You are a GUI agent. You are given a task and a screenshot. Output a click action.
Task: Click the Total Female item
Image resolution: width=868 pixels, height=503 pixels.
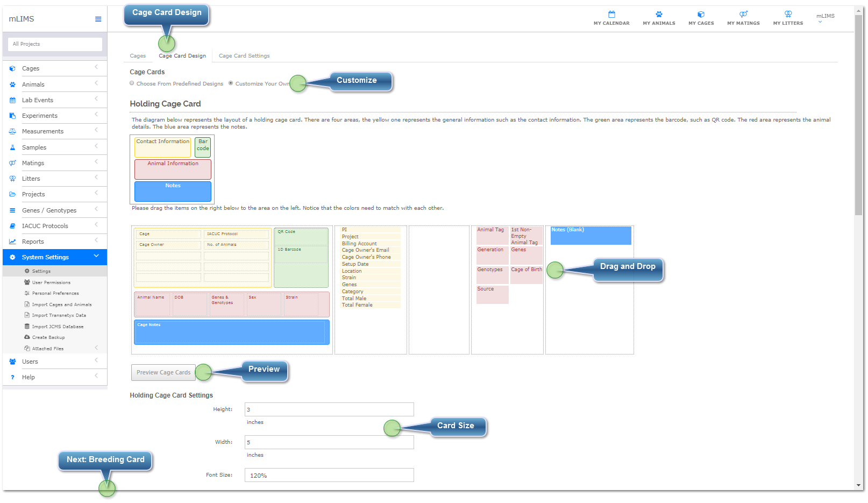coord(371,305)
